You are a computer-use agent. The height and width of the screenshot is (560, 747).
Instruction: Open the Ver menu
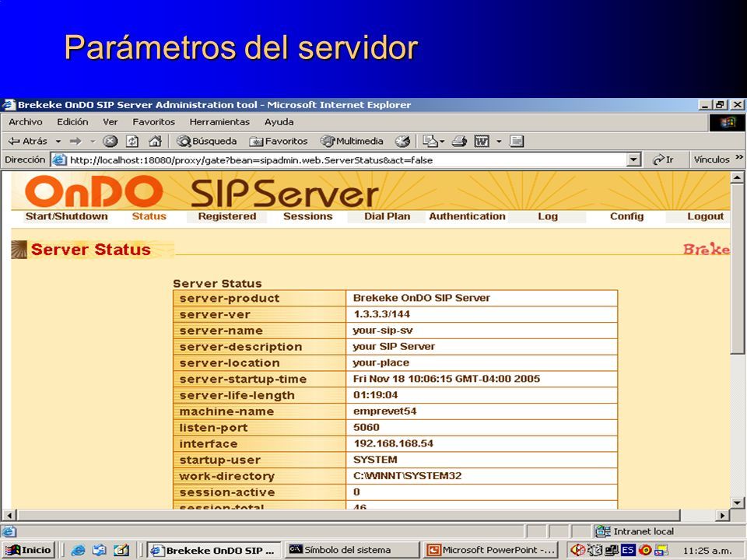pyautogui.click(x=110, y=122)
